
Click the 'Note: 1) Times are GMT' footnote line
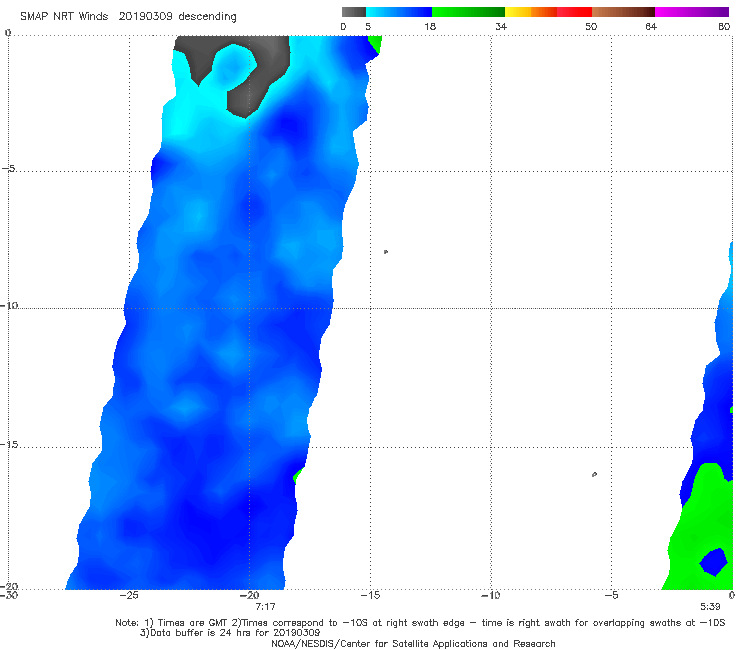420,623
